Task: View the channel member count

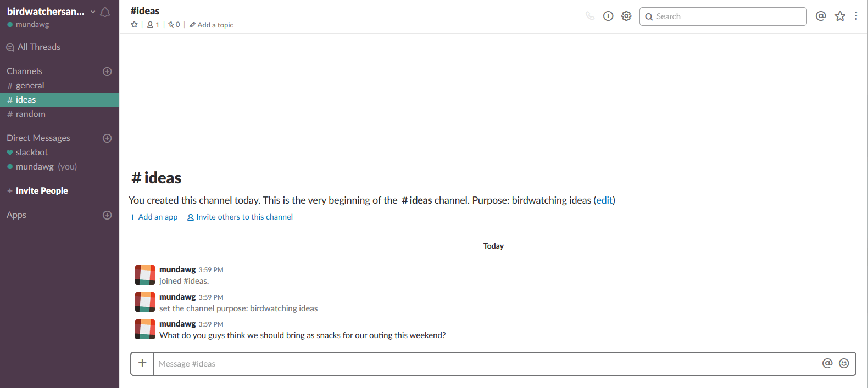Action: point(153,25)
